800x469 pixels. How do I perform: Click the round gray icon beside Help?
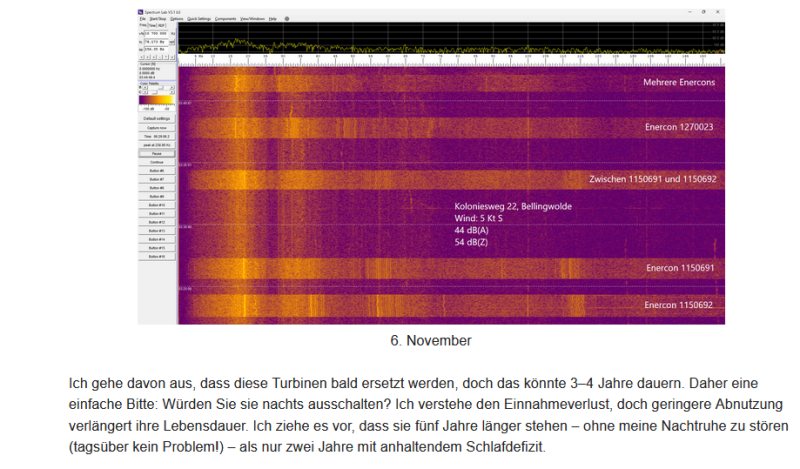pos(287,19)
